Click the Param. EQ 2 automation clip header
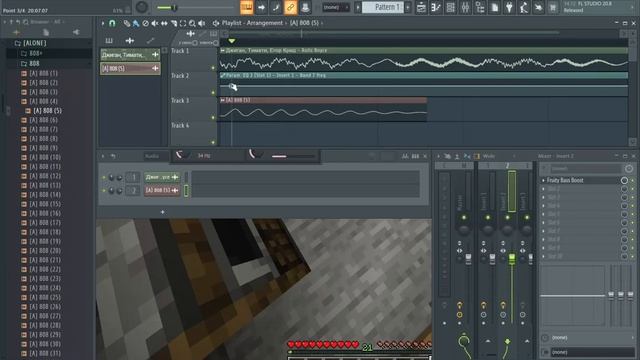 (424, 76)
